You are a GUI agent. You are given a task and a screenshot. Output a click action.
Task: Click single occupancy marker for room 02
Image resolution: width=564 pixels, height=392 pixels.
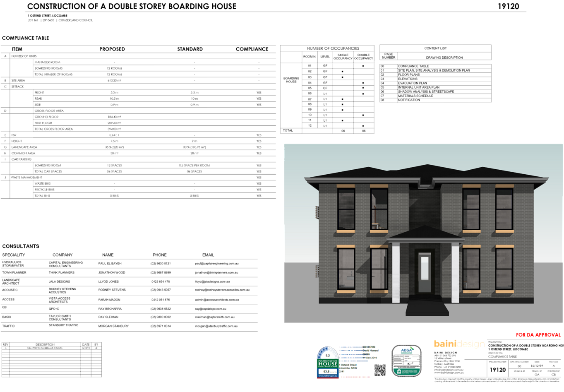tap(342, 71)
